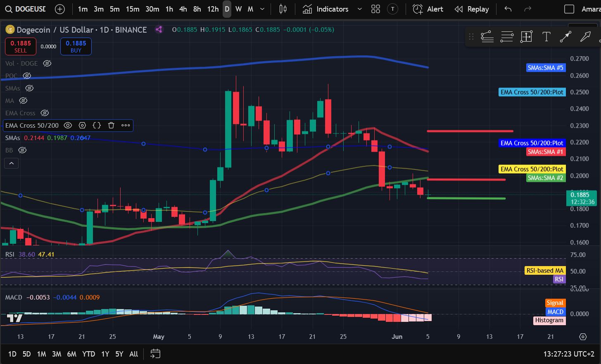Select the green horizontal line drawing
Image resolution: width=601 pixels, height=364 pixels.
[x=466, y=198]
